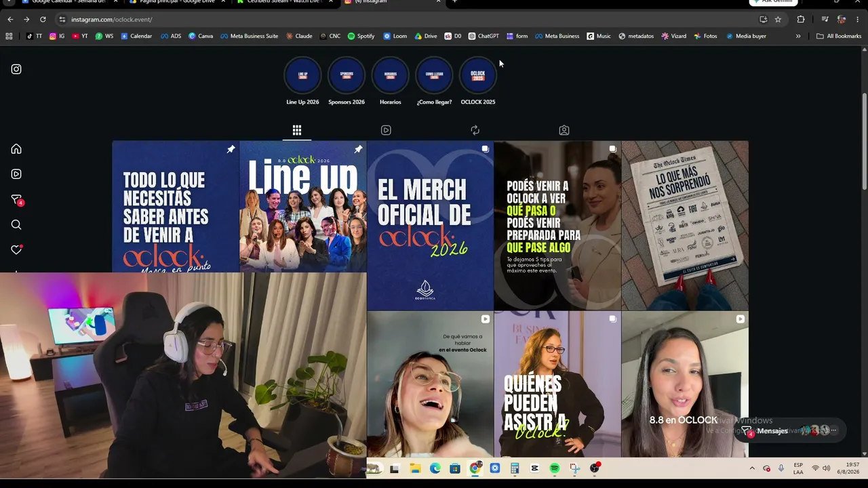
Task: Open the 'Podés venir a Oclock' post
Action: pyautogui.click(x=557, y=226)
